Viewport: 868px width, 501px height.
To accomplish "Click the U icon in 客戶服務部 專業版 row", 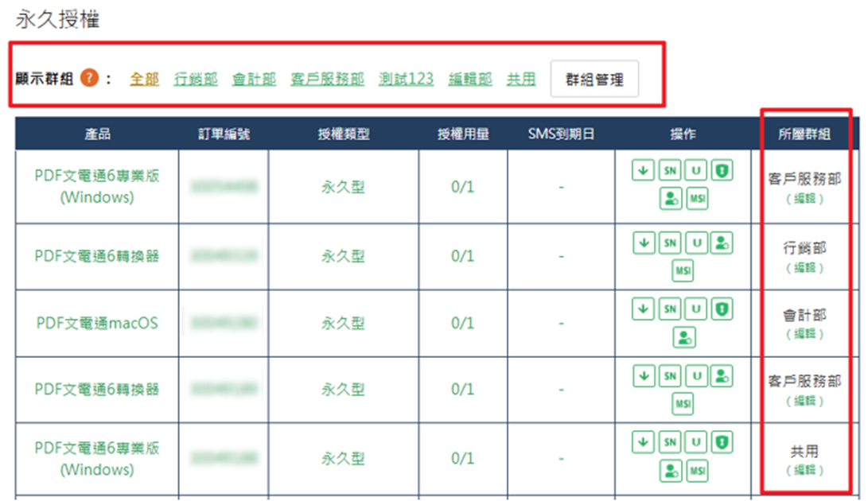I will tap(696, 170).
